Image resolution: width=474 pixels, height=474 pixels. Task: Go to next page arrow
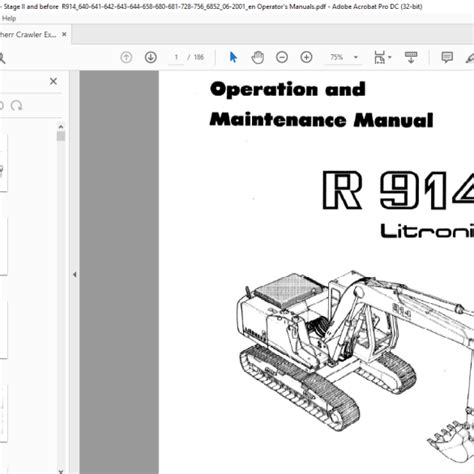[x=151, y=57]
